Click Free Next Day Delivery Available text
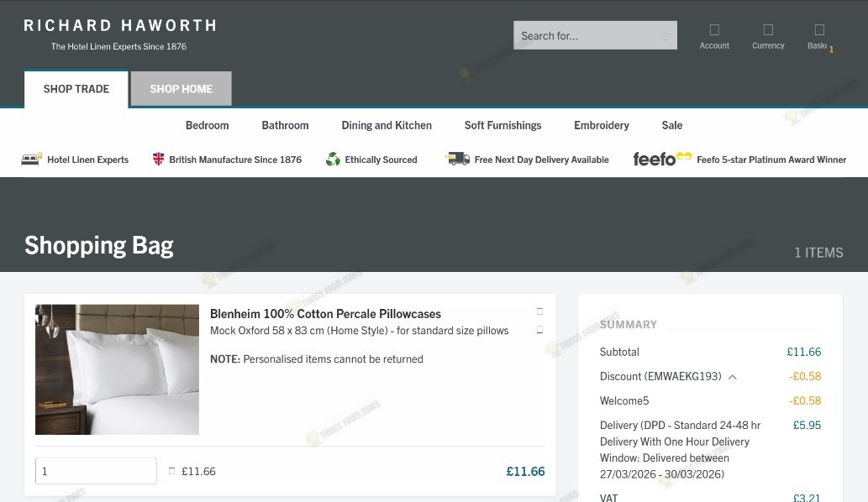 click(x=541, y=159)
